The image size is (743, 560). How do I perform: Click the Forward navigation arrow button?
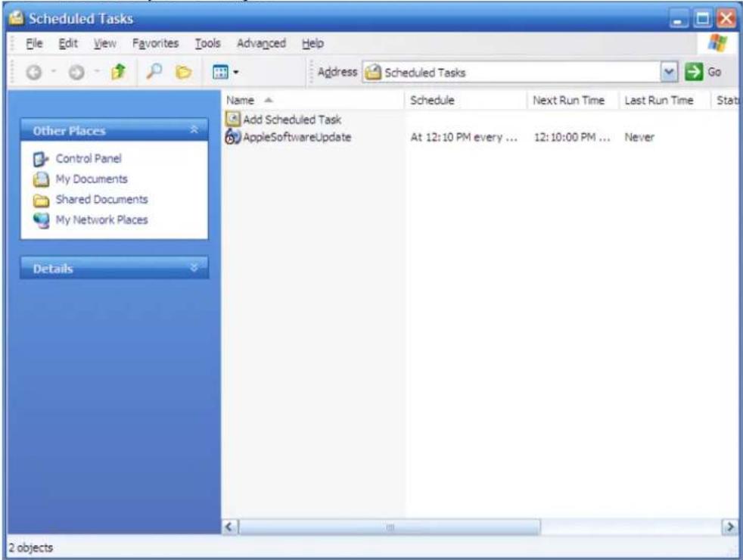click(76, 72)
